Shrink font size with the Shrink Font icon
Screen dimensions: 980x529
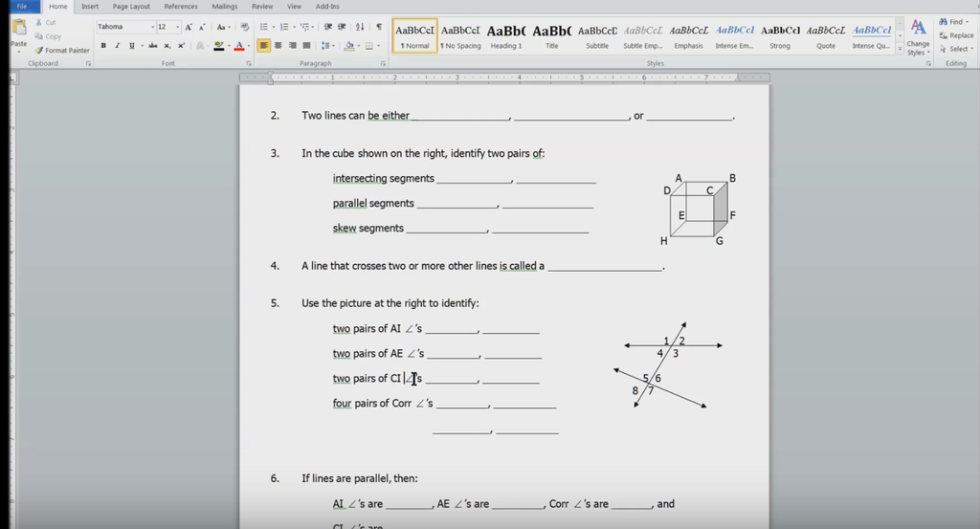[x=202, y=27]
